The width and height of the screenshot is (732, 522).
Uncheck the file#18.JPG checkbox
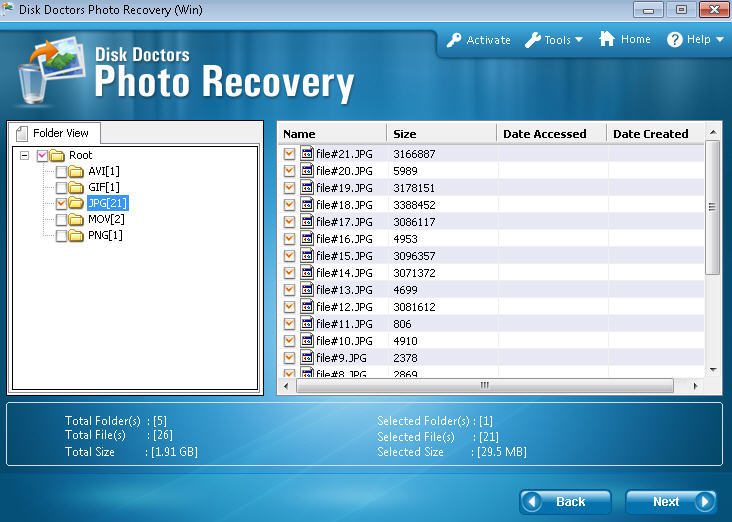coord(289,205)
